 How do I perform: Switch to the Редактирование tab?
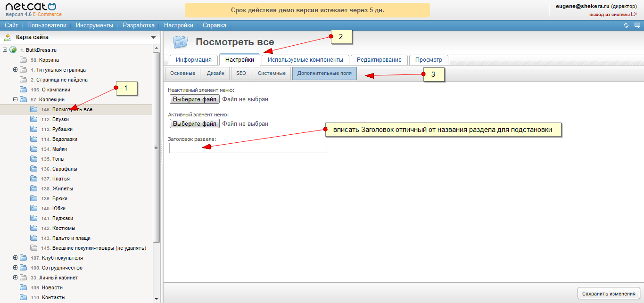point(379,60)
